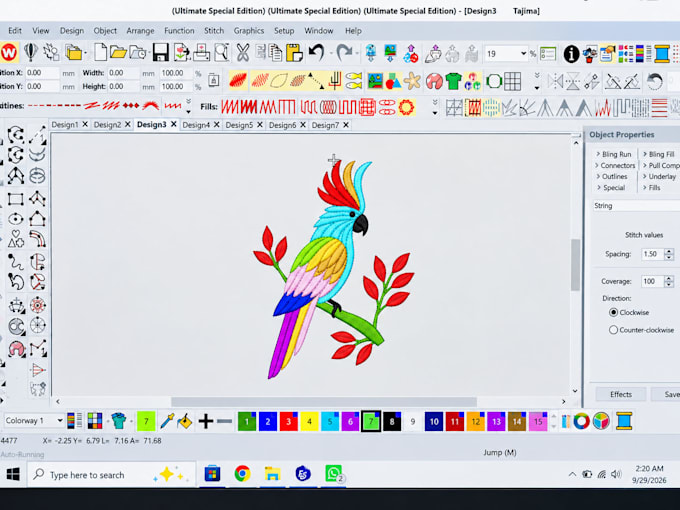Open Google Chrome from the taskbar
Viewport: 680px width, 510px height.
click(242, 474)
